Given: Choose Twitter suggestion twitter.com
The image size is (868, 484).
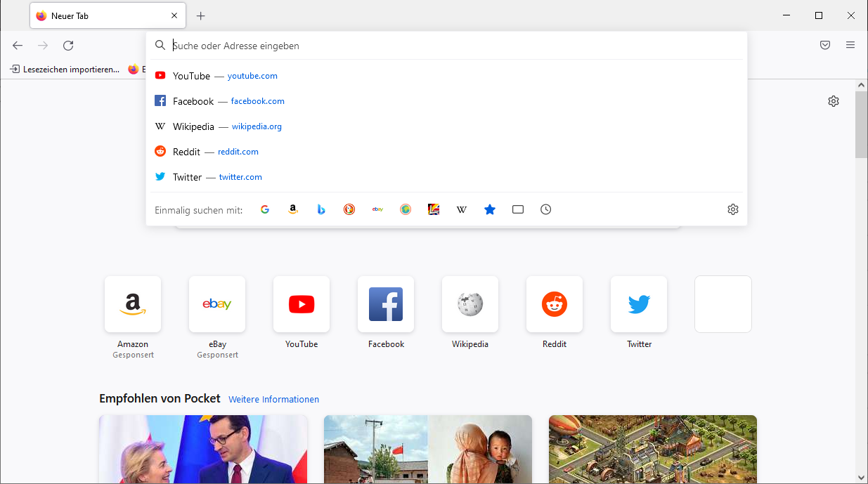Looking at the screenshot, I should [x=447, y=177].
